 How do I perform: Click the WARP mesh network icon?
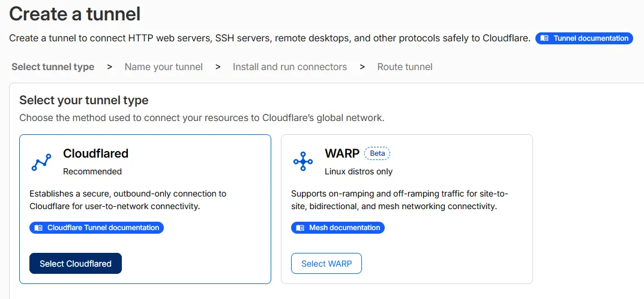tap(303, 161)
